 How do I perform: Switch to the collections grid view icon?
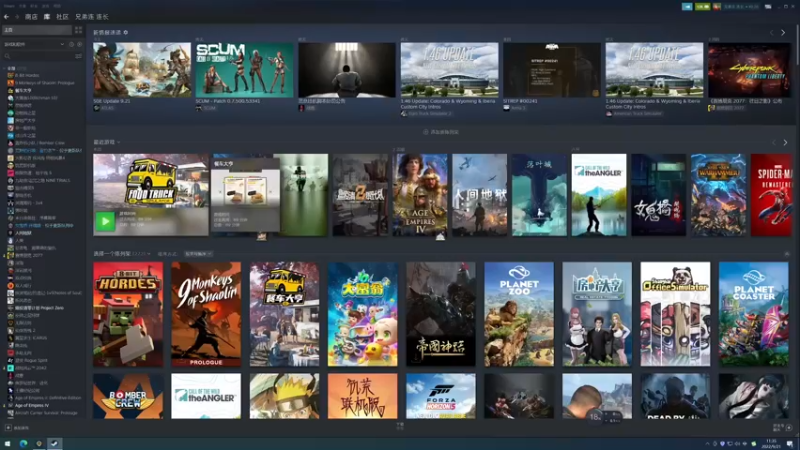pos(78,30)
